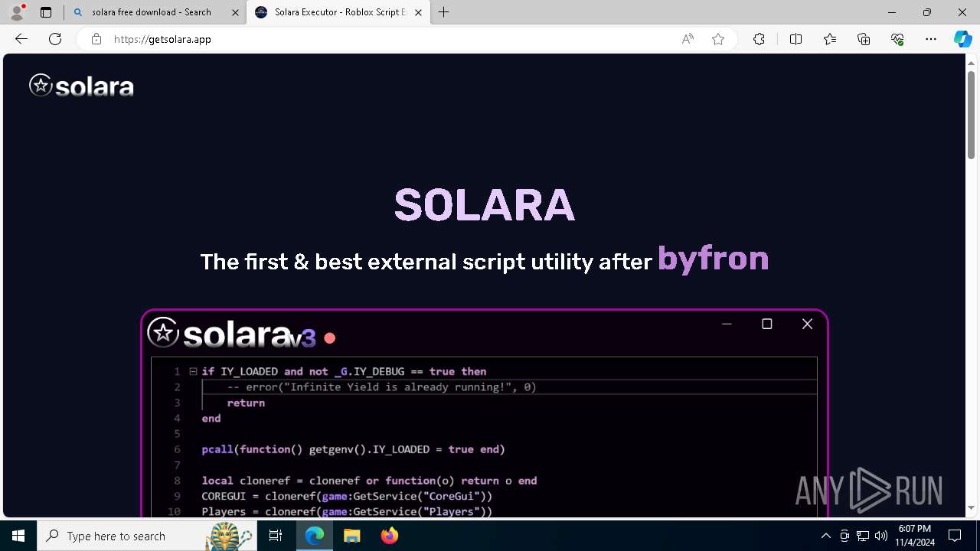The width and height of the screenshot is (980, 551).
Task: Click close icon in Solara preview window
Action: tap(807, 324)
